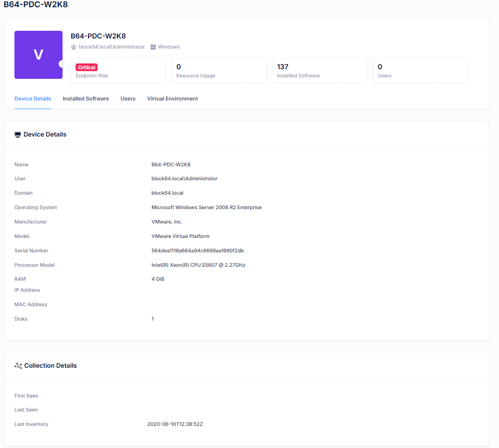Click the status dot on the avatar
Screen dimensions: 499x448
coord(62,64)
